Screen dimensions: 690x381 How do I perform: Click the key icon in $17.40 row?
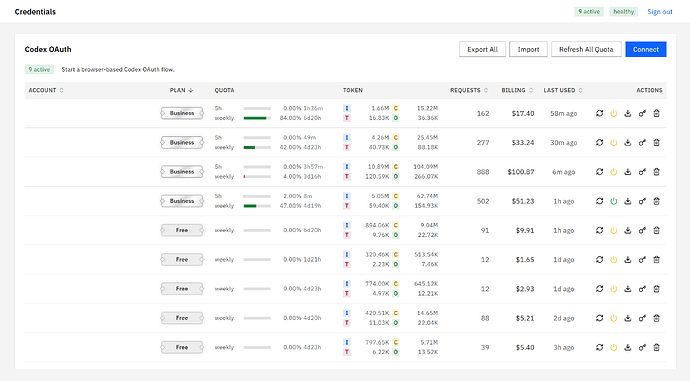[642, 114]
